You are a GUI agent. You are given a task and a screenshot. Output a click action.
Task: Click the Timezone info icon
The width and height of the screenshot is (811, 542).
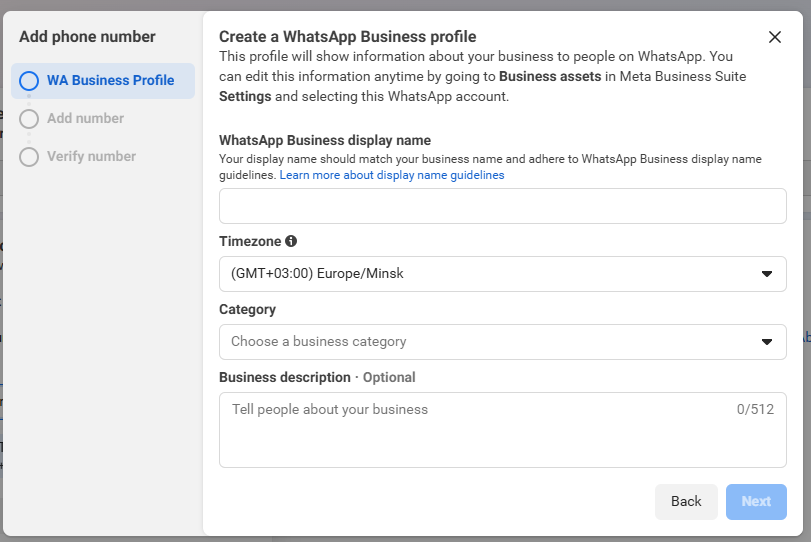point(291,241)
